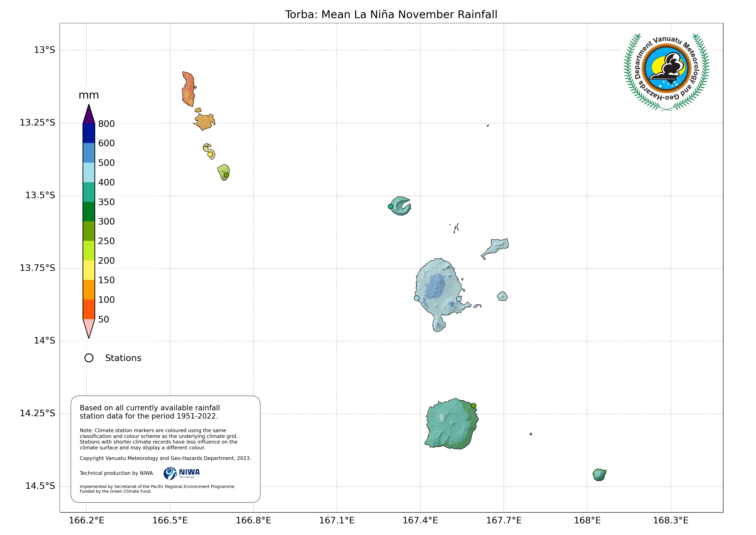
Task: Click the pink bottom arrow of colorbar
Action: pos(89,326)
